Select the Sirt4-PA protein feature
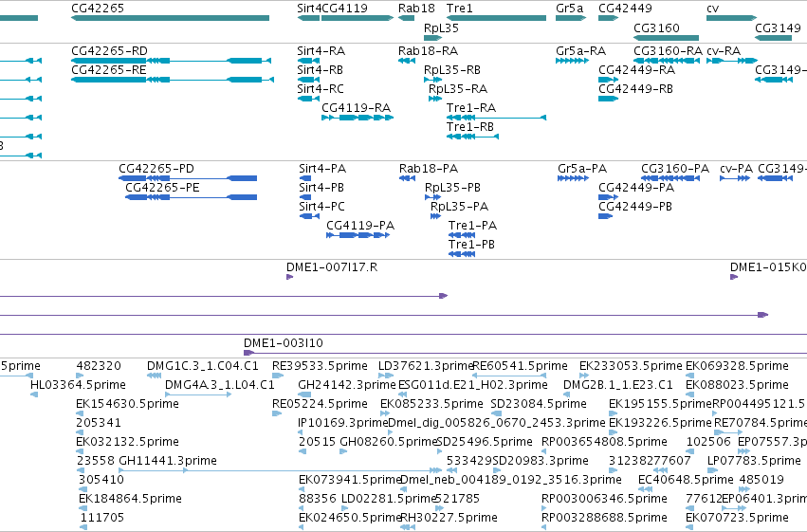Viewport: 807px width, 532px height. tap(305, 178)
